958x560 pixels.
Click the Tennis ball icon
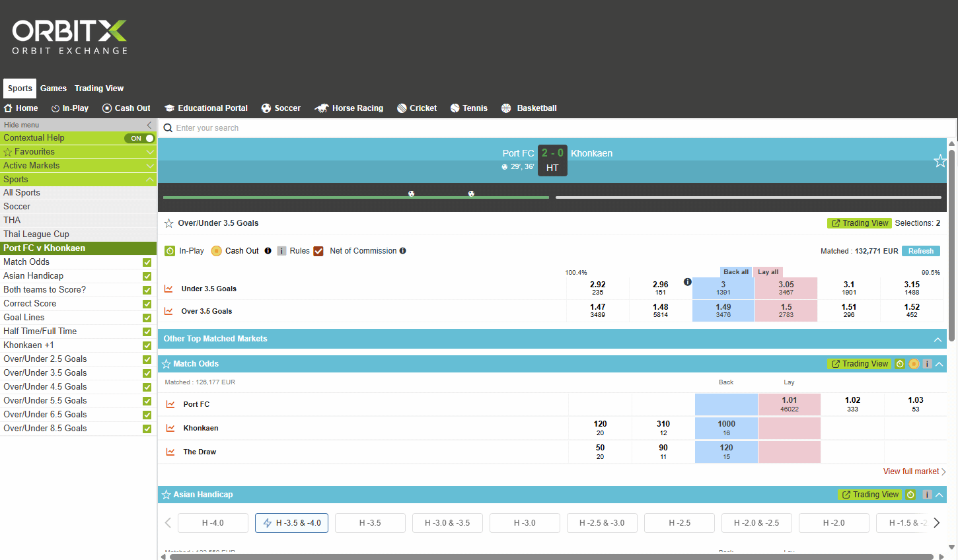[455, 108]
